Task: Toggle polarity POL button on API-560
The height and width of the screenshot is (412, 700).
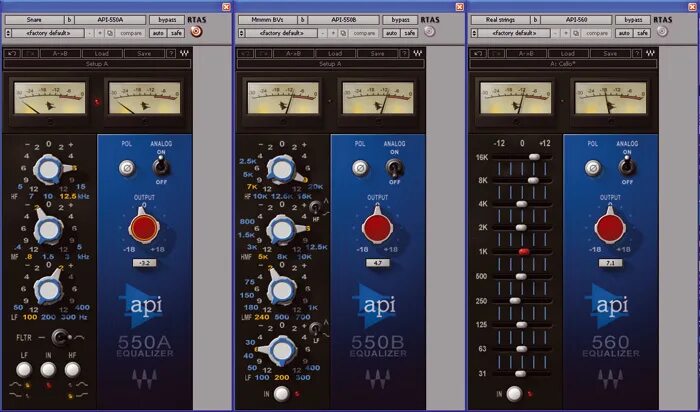Action: [x=593, y=168]
